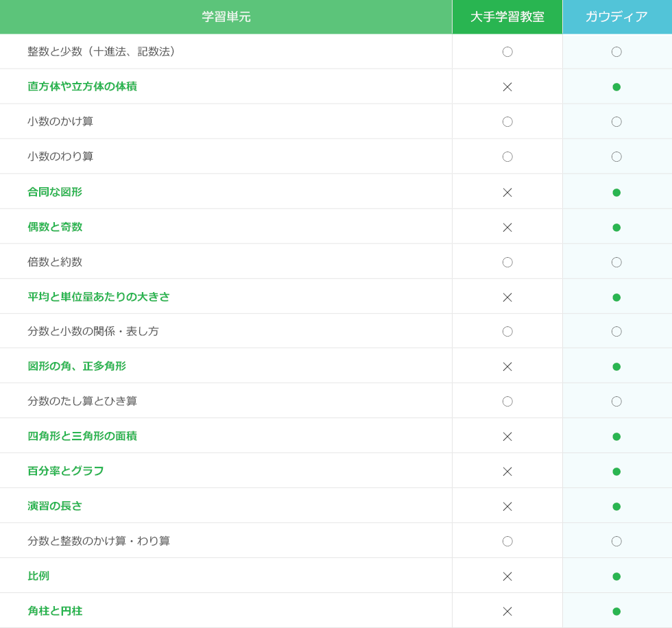The height and width of the screenshot is (628, 672).
Task: Click the 大手学習教室 column header
Action: click(507, 17)
